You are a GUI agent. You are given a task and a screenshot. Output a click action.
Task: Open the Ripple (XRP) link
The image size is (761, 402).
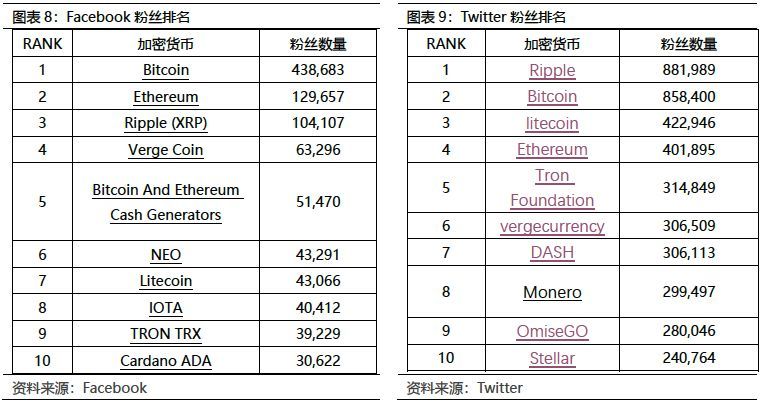tap(165, 123)
